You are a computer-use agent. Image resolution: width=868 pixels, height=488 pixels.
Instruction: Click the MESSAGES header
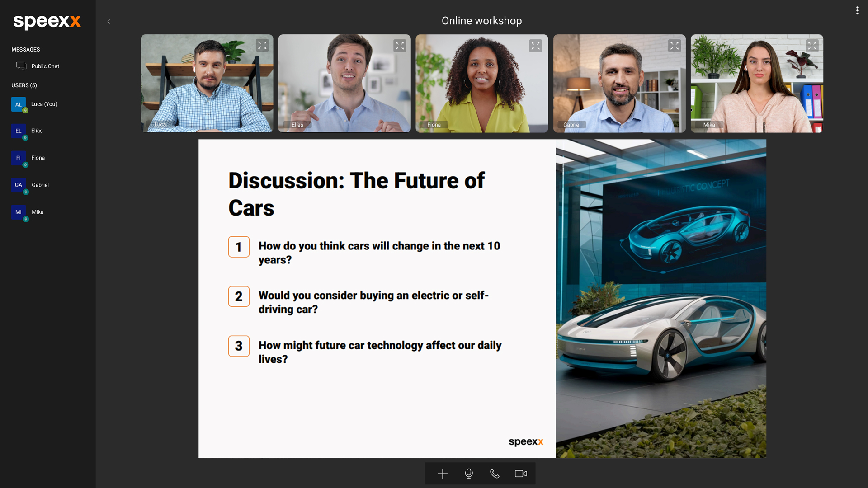(x=26, y=50)
